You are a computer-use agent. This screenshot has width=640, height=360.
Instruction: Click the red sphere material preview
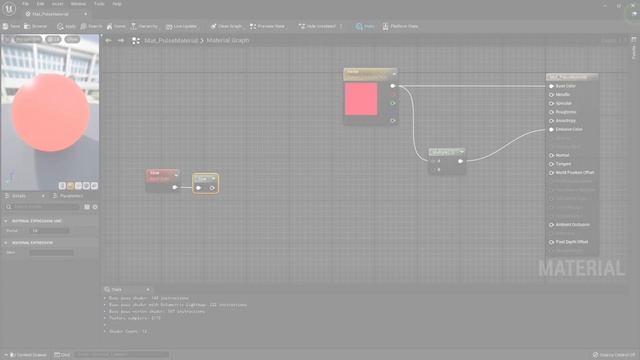(x=50, y=113)
